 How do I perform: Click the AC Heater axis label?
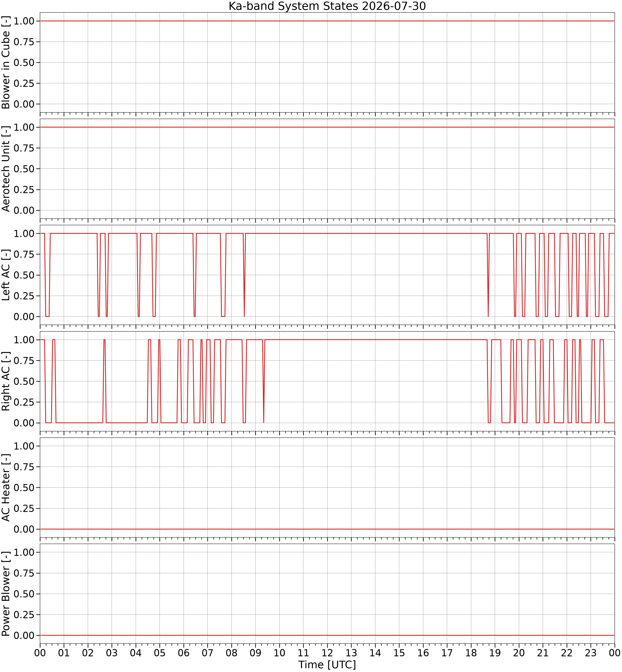point(6,487)
